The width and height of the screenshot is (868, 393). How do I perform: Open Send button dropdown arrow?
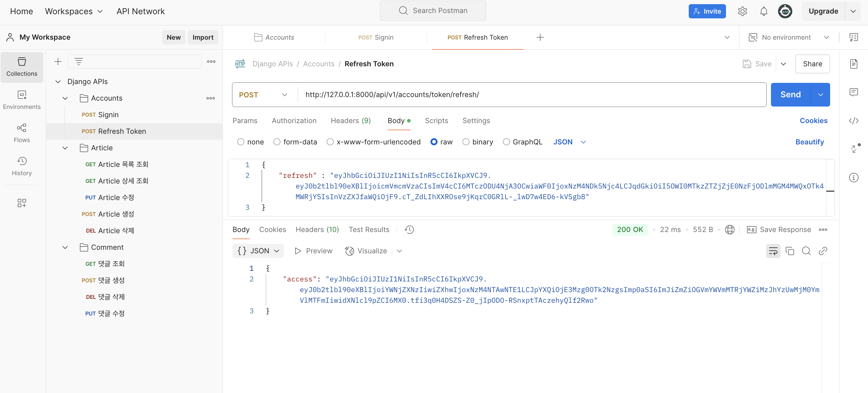coord(820,95)
